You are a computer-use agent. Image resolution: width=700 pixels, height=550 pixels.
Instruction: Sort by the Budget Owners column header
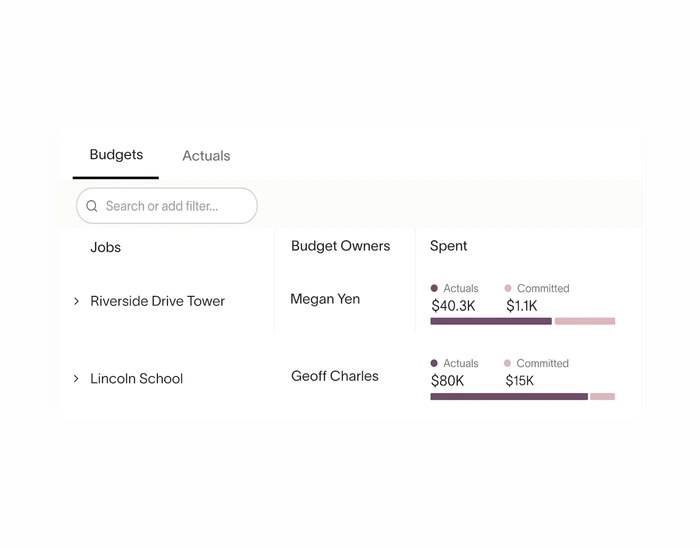(340, 246)
